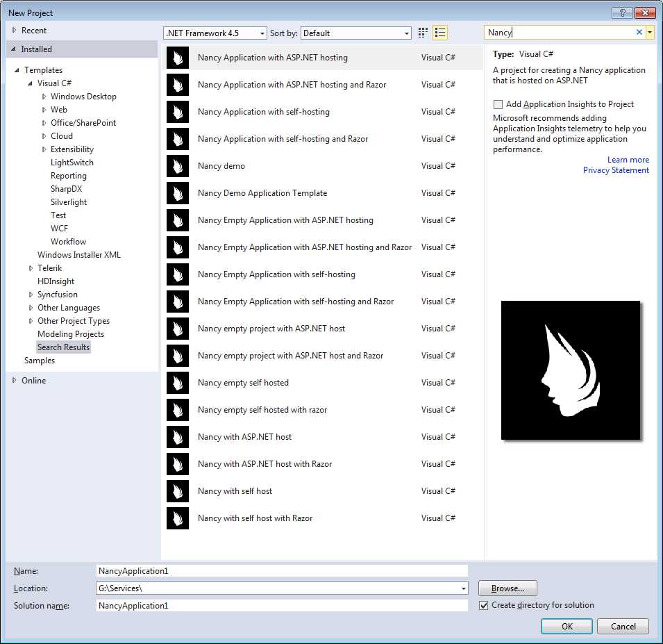Click the Nancy logo preview image
The height and width of the screenshot is (644, 663).
[x=571, y=370]
